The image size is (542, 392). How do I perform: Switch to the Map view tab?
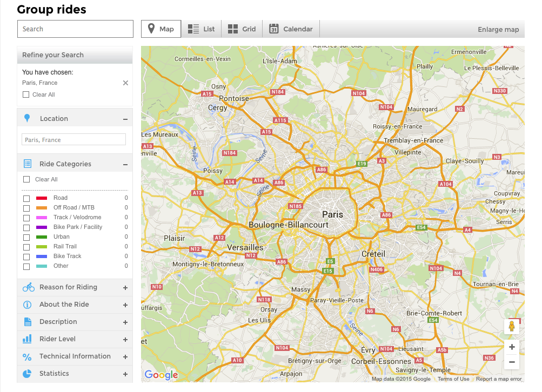[x=161, y=29]
